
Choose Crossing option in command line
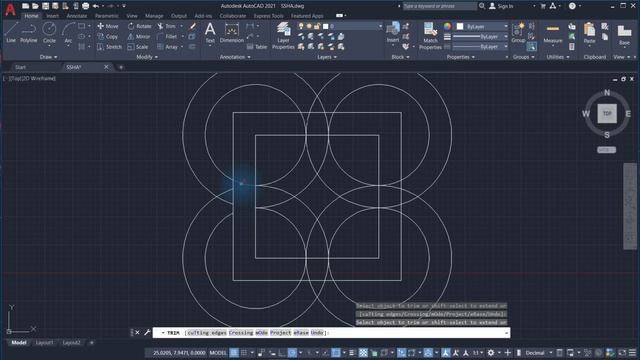coord(241,333)
